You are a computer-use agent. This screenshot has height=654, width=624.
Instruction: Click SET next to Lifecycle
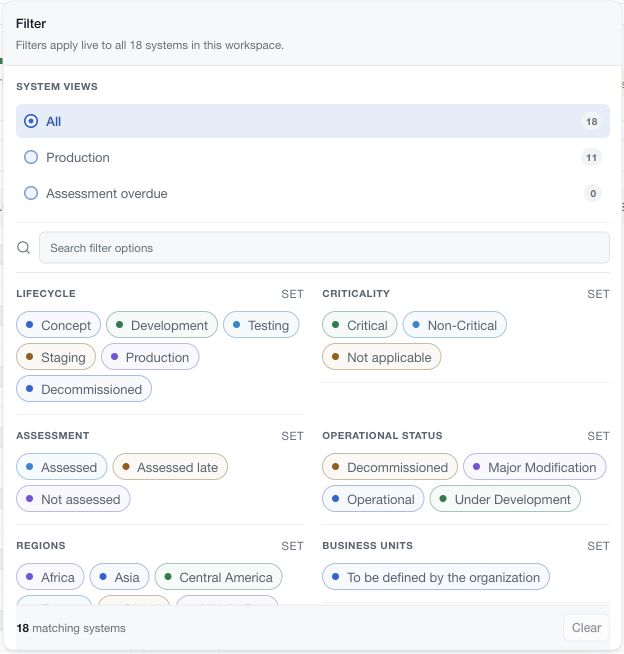click(x=292, y=294)
